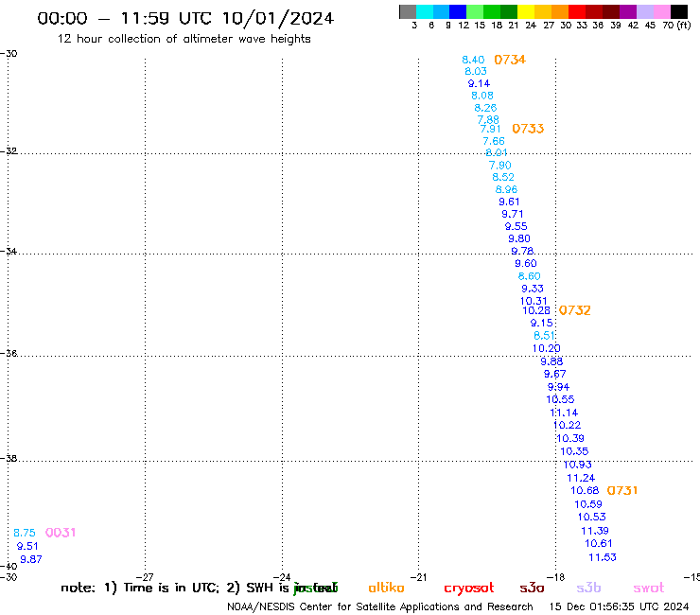The image size is (700, 615).
Task: Click the swot wave height value 9.51
Action: [27, 546]
